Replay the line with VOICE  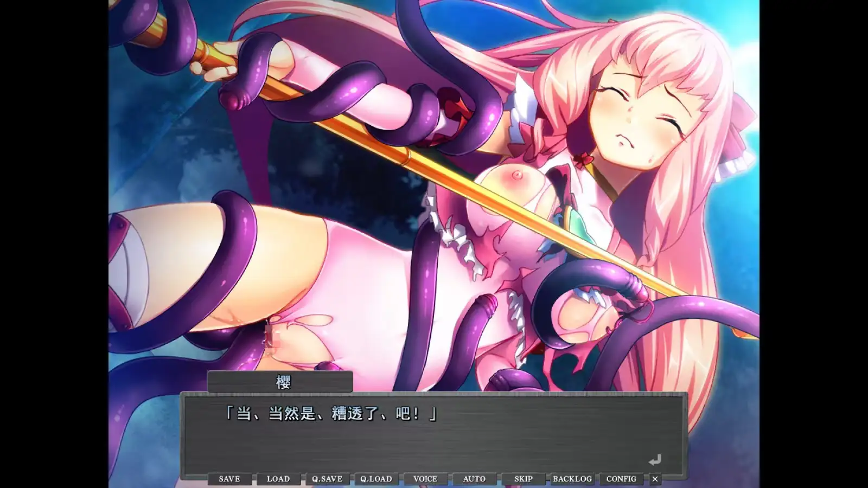425,479
